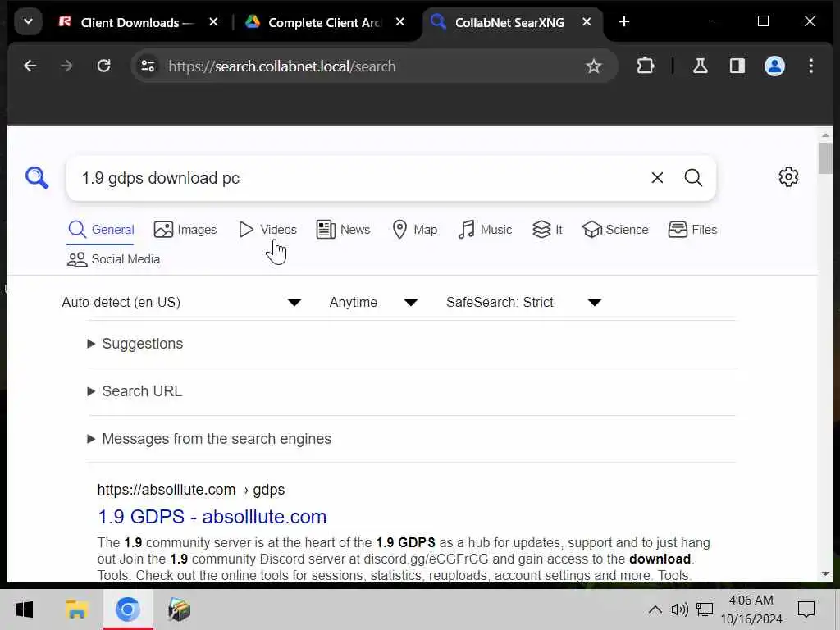Screen dimensions: 840x630
Task: Expand the Search URL section
Action: (x=135, y=391)
